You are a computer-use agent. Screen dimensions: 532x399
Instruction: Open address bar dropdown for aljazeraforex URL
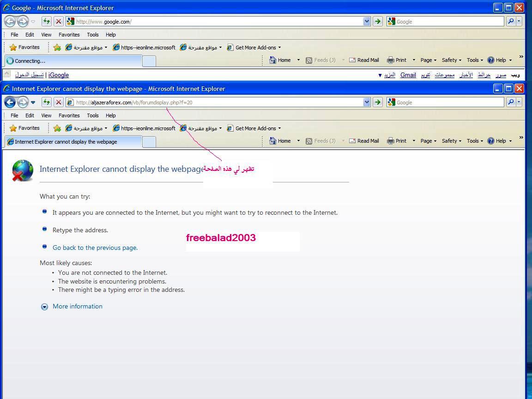(x=367, y=102)
